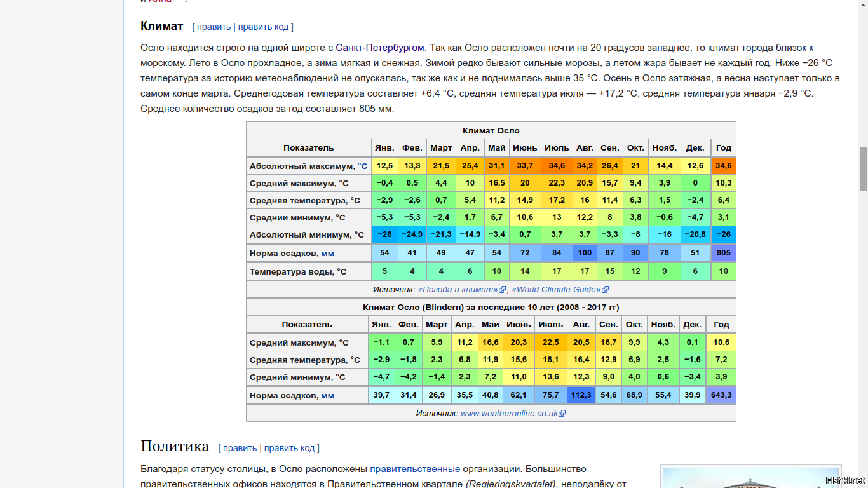Open the «Погода и климат» source link
868x488 pixels.
pyautogui.click(x=458, y=290)
